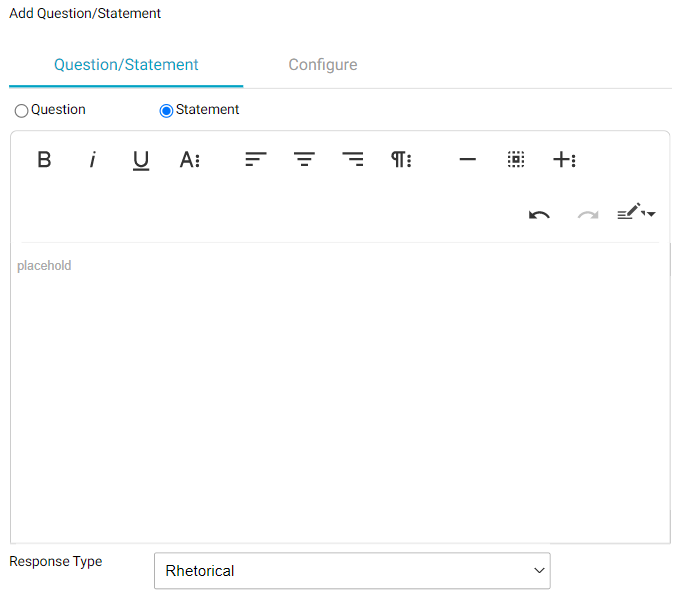This screenshot has height=612, width=681.
Task: Toggle bold formatting in the editor
Action: click(x=44, y=160)
